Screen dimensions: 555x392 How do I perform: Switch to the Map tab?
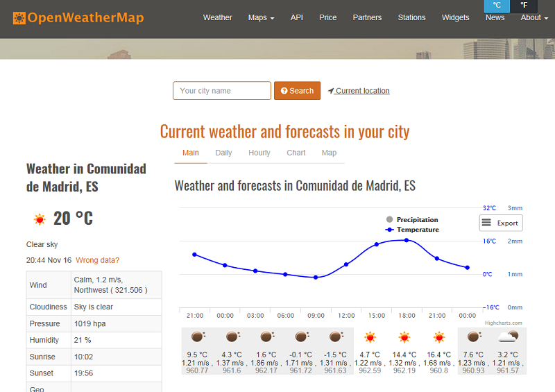pos(329,153)
